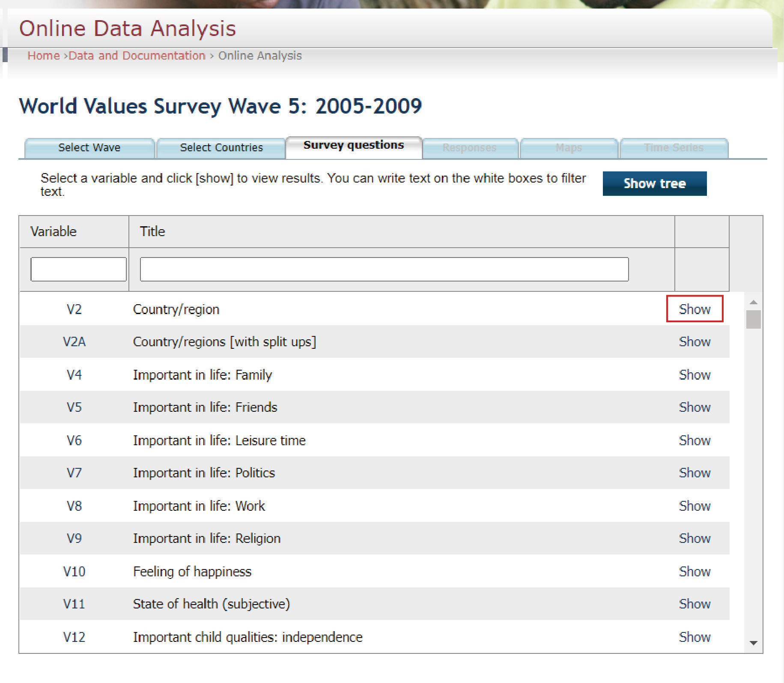784x683 pixels.
Task: Click the variable list scrollbar thumb
Action: [x=754, y=320]
